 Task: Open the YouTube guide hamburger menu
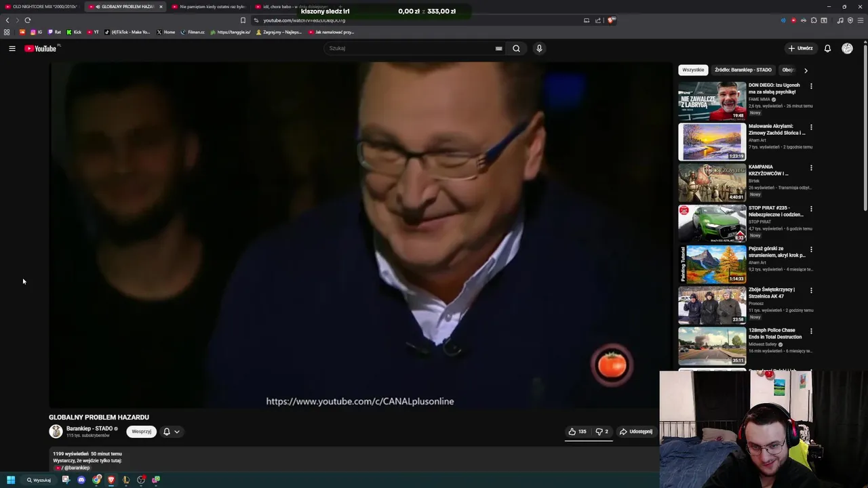pos(12,48)
